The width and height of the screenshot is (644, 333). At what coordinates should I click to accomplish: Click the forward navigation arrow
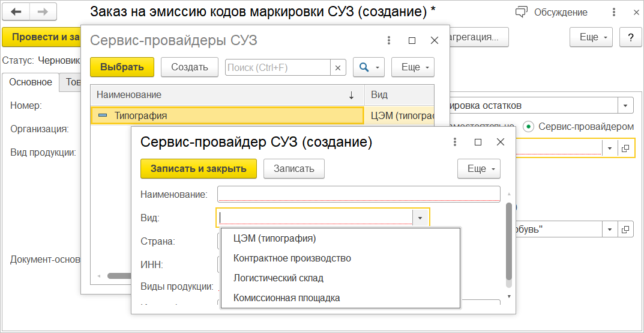[42, 12]
